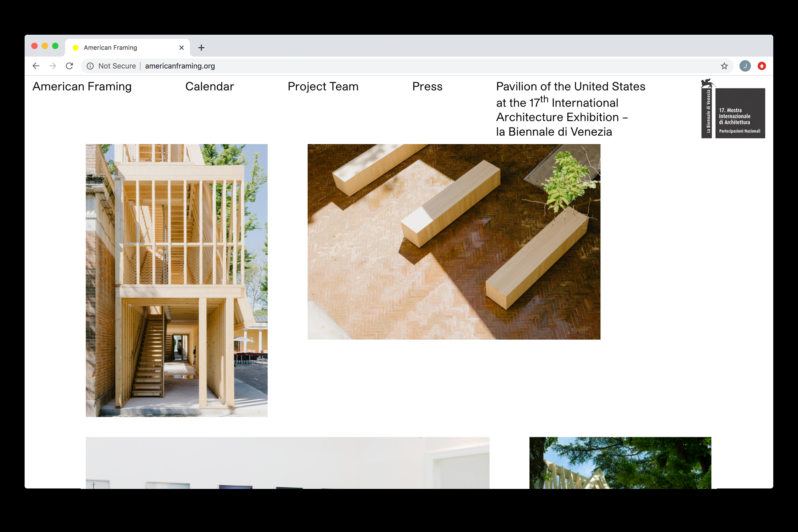Click the La Biennale di Venezia lion logo

tap(707, 84)
